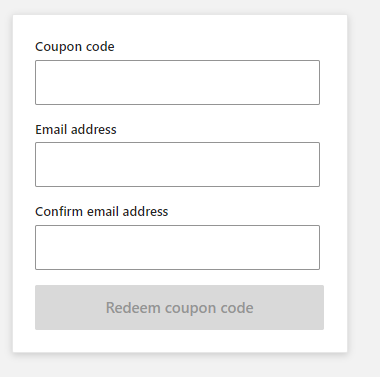Click inside the field under Email address

click(x=177, y=164)
